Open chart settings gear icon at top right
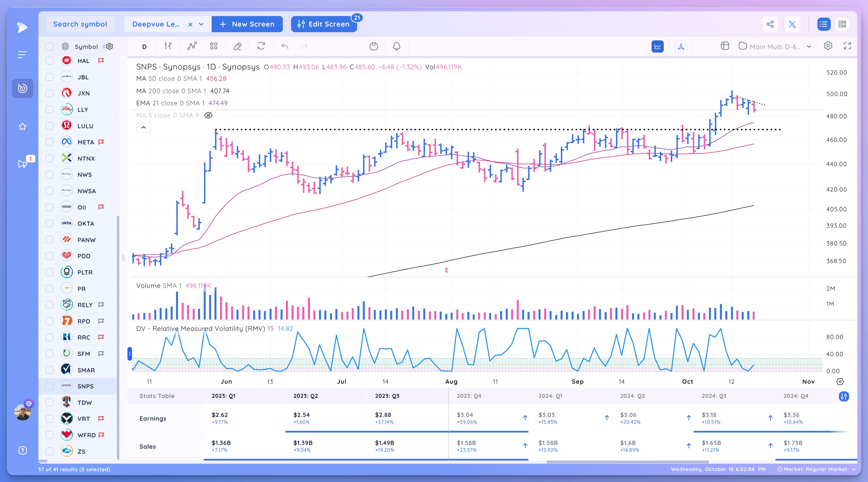868x482 pixels. tap(828, 46)
